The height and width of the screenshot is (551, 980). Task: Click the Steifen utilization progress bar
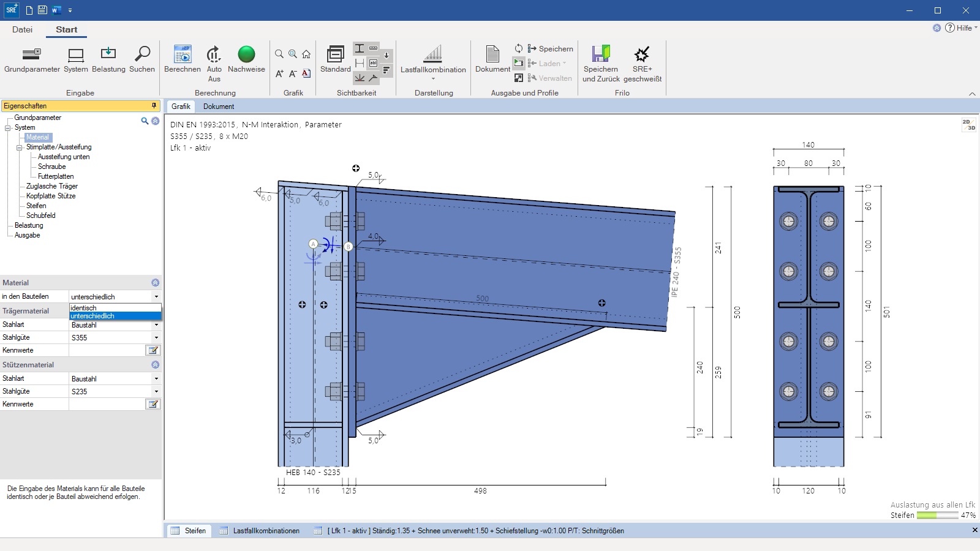pos(937,515)
